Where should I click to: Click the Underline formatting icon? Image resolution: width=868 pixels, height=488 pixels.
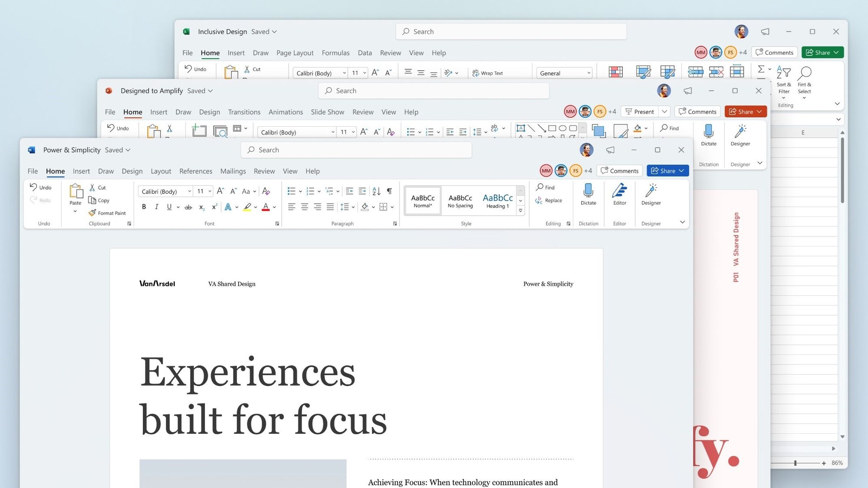pyautogui.click(x=169, y=207)
